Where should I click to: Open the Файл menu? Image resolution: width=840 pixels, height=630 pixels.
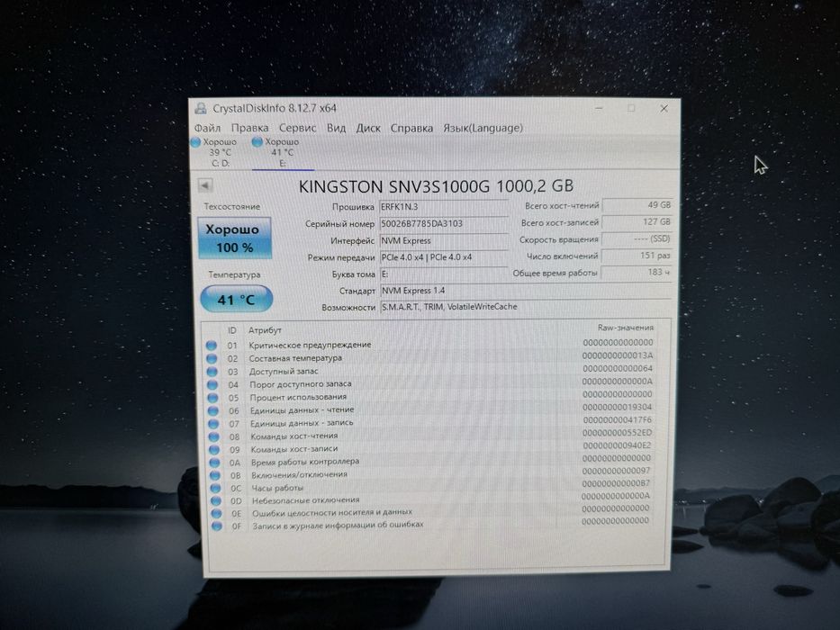tap(207, 128)
